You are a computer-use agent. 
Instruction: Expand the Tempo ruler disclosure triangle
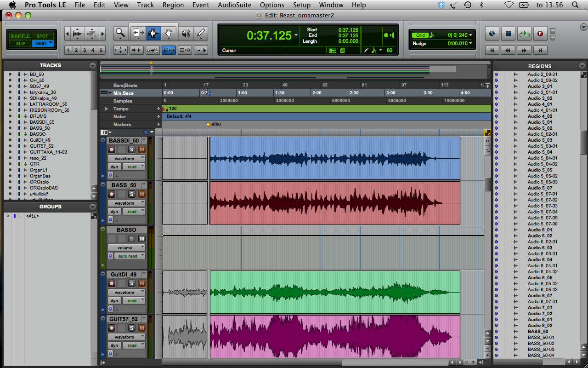[x=107, y=109]
